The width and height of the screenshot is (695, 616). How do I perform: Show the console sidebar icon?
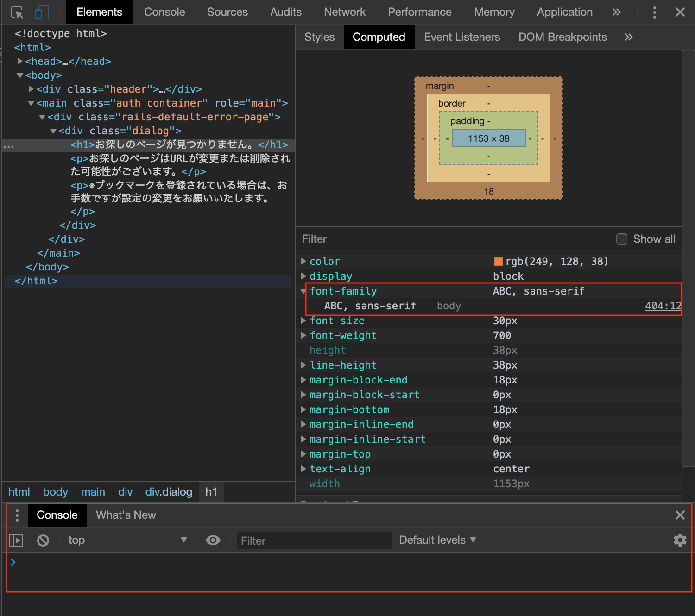coord(16,540)
